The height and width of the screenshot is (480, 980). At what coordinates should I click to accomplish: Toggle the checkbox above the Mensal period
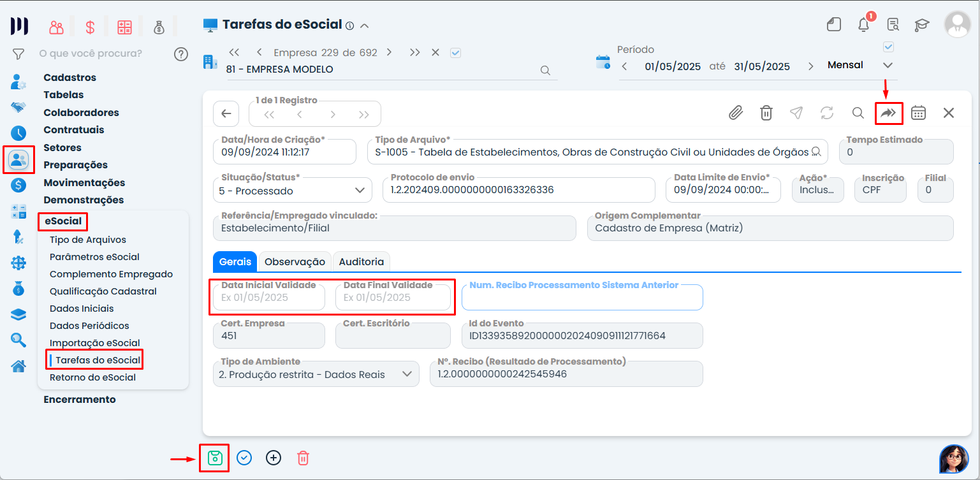pos(889,47)
